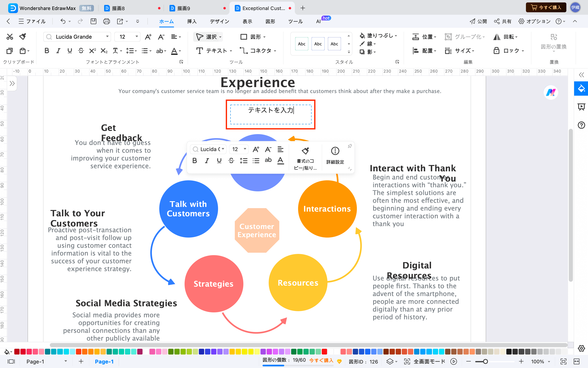Toggle Underline in floating toolbar

pyautogui.click(x=219, y=161)
